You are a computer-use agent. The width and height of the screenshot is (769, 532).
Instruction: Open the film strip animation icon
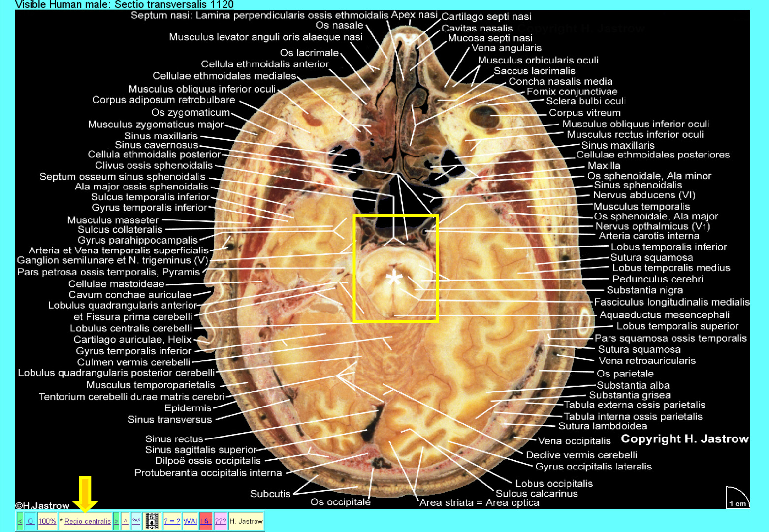pos(153,521)
